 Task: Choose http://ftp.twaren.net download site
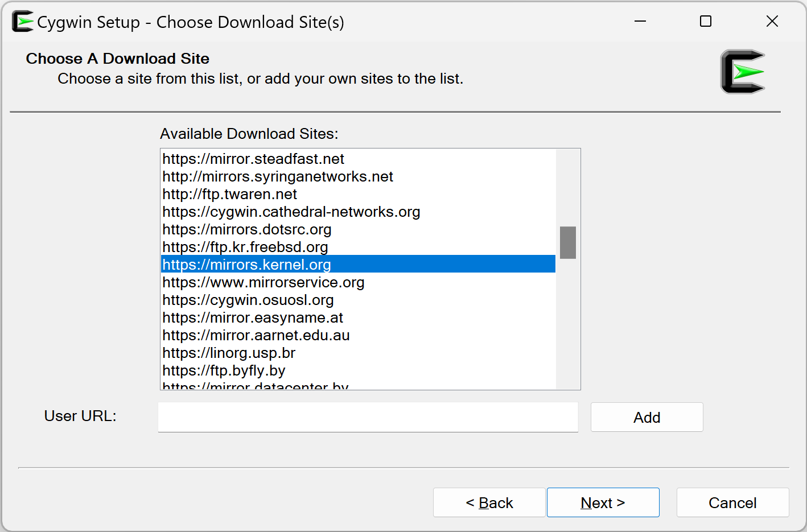[x=358, y=194]
